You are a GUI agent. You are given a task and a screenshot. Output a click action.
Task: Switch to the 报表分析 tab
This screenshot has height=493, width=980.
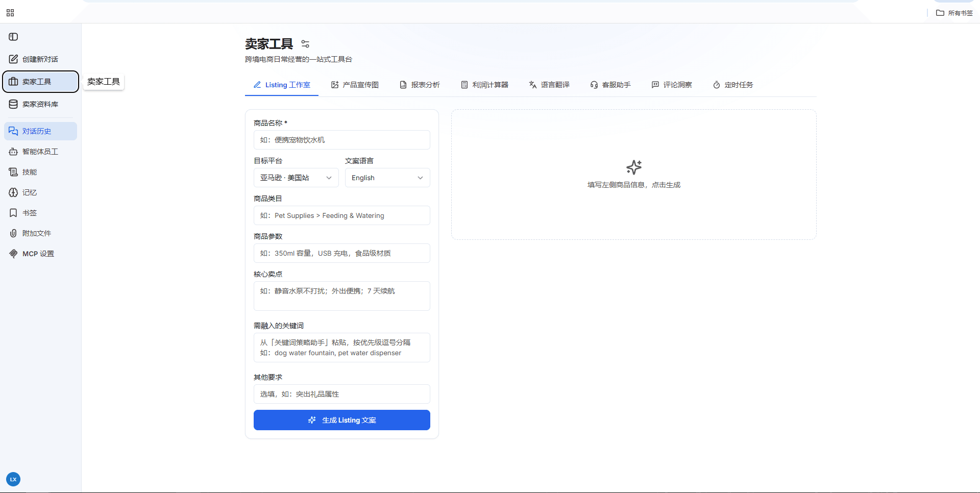point(420,85)
